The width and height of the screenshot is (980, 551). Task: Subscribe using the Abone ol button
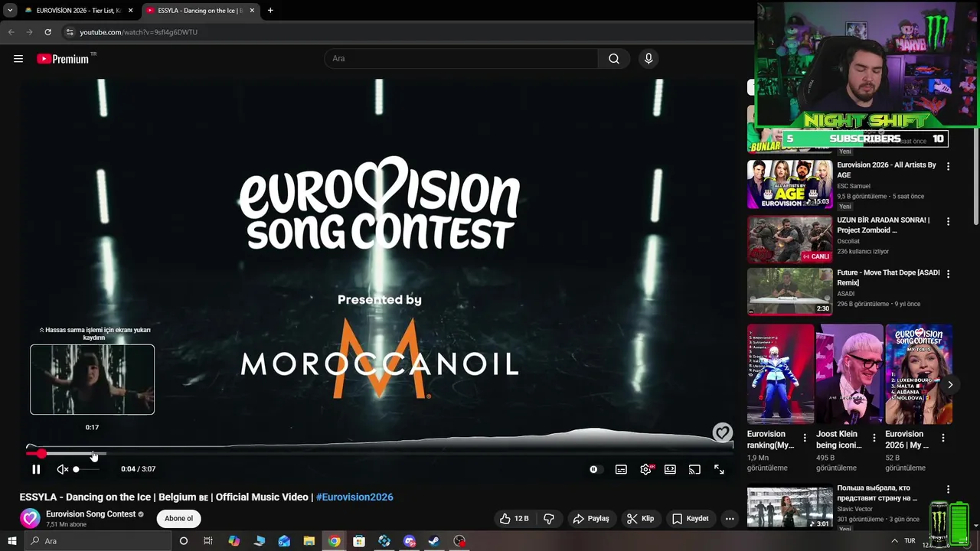[179, 519]
